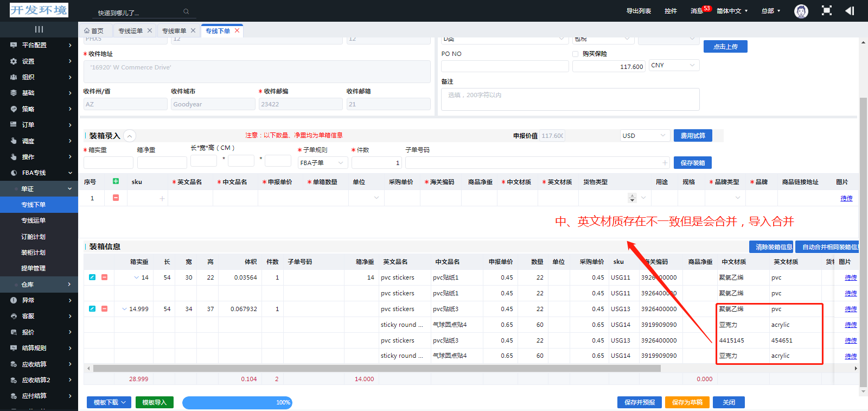
Task: Collapse the 装箱录入 section
Action: (x=130, y=136)
